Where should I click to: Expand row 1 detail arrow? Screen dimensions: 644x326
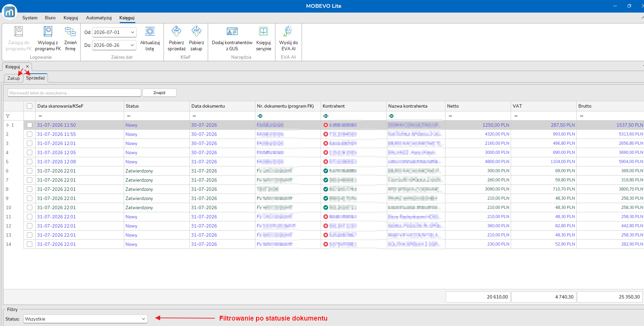(8, 125)
